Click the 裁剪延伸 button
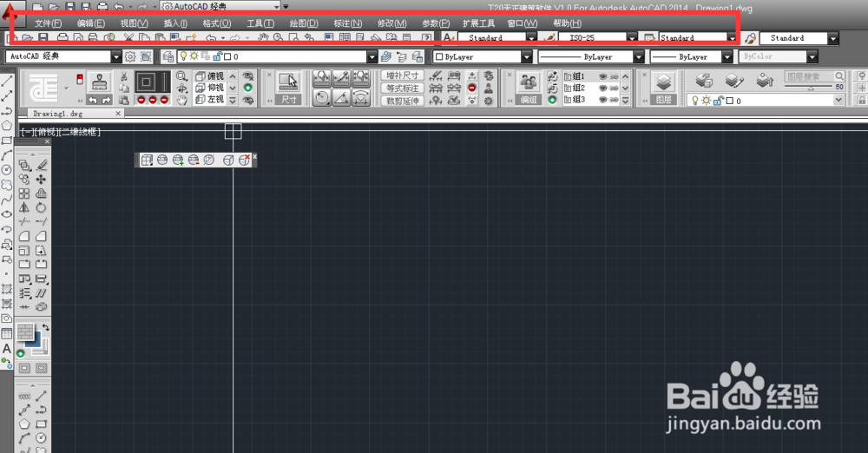Screen dimensions: 868x453 pyautogui.click(x=403, y=101)
